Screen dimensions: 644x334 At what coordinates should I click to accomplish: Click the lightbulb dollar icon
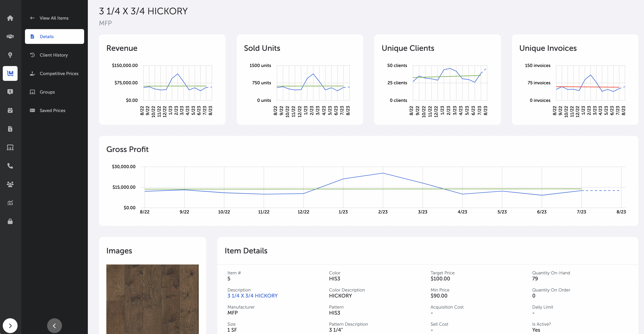click(10, 55)
